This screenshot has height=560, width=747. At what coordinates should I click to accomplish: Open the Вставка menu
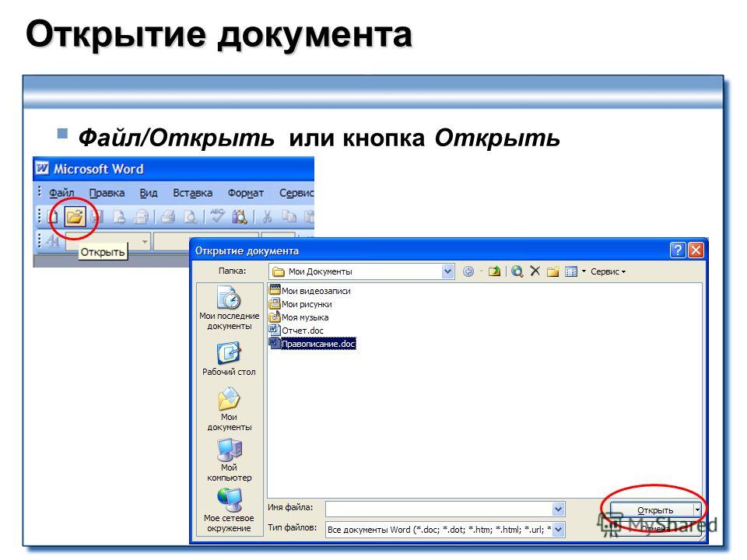[192, 193]
